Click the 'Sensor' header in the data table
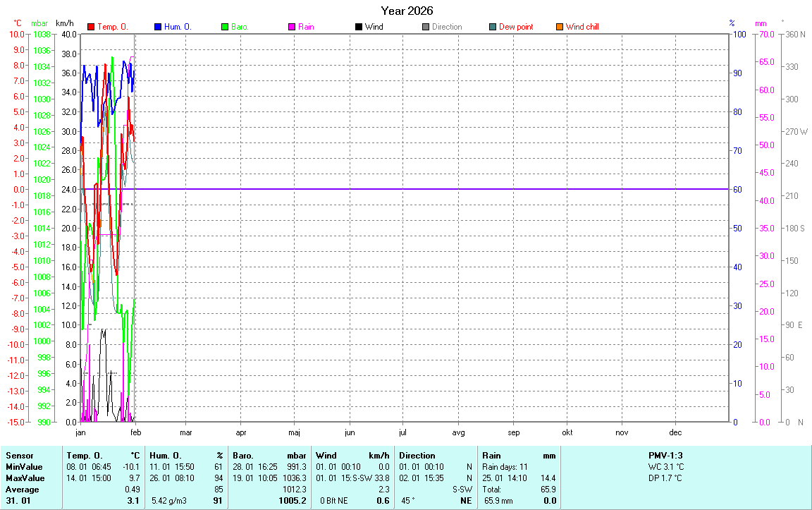Screen dimensions: 812x510 coord(19,456)
